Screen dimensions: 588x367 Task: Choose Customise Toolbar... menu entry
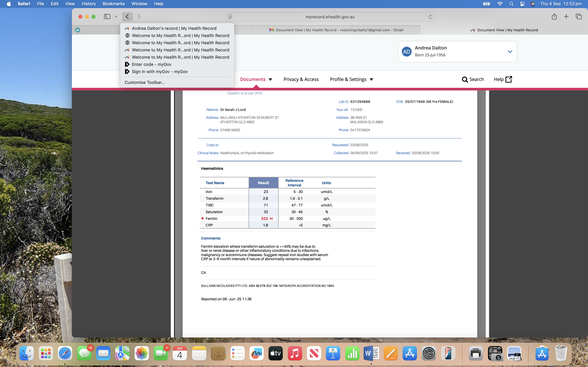(145, 82)
